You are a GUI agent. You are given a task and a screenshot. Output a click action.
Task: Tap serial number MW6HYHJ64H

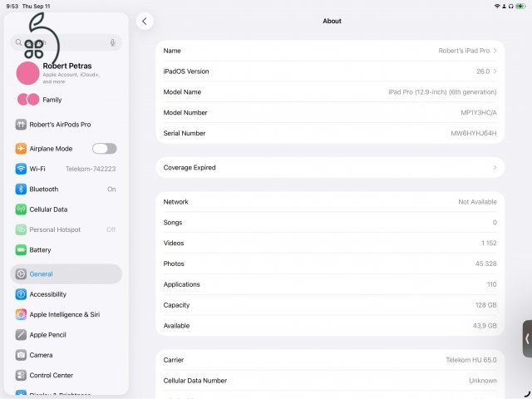point(474,133)
